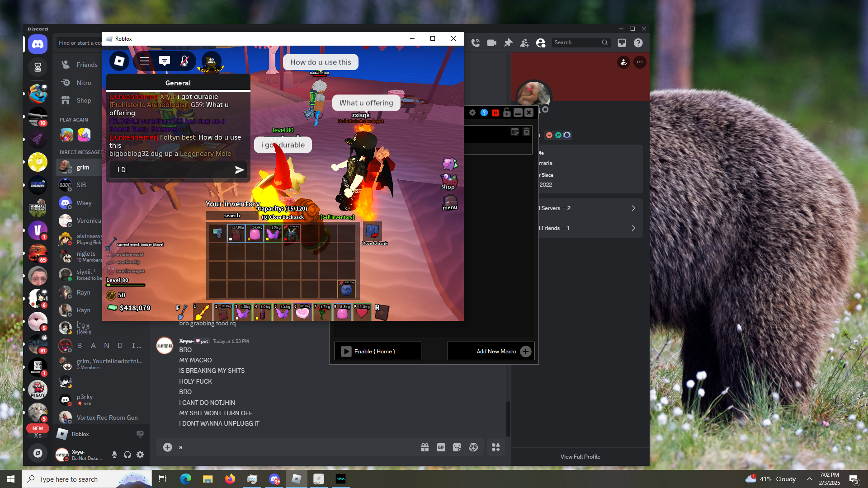Toggle Roblox voice chat microphone
Screen dimensions: 868x488
click(184, 61)
